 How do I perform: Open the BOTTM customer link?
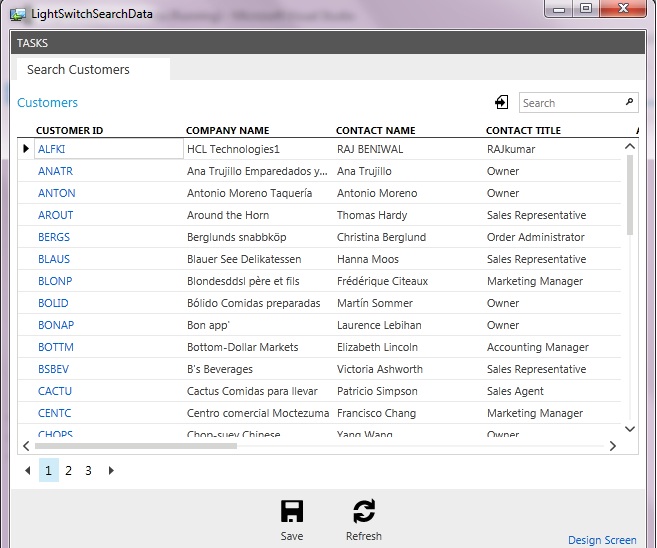(x=56, y=347)
